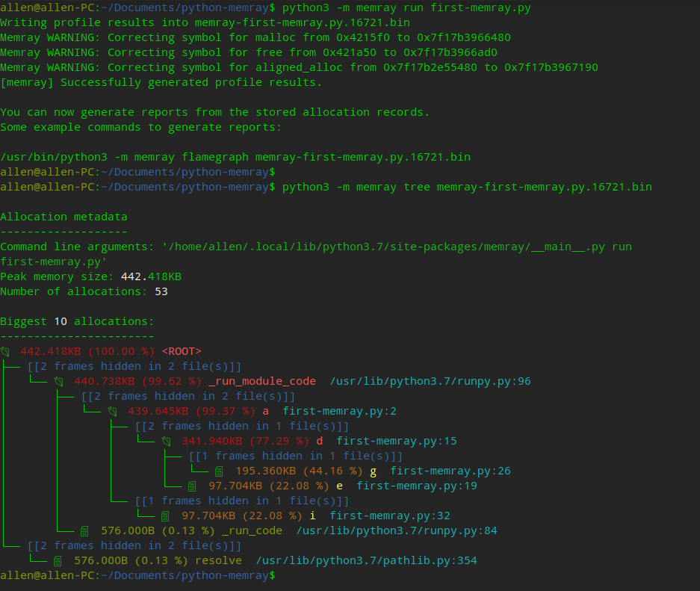
Task: Click the path /usr/lib/python3.7/pathlib.py:354
Action: 367,560
